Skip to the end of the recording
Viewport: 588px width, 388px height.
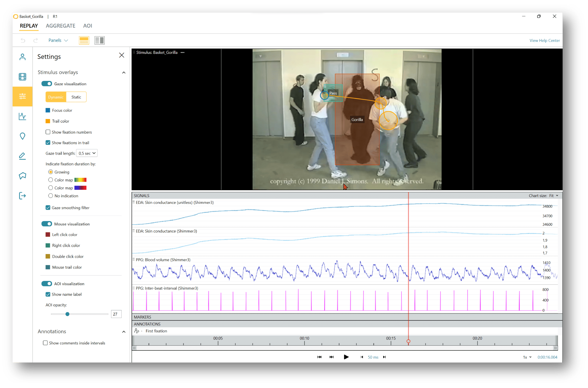[332, 357]
